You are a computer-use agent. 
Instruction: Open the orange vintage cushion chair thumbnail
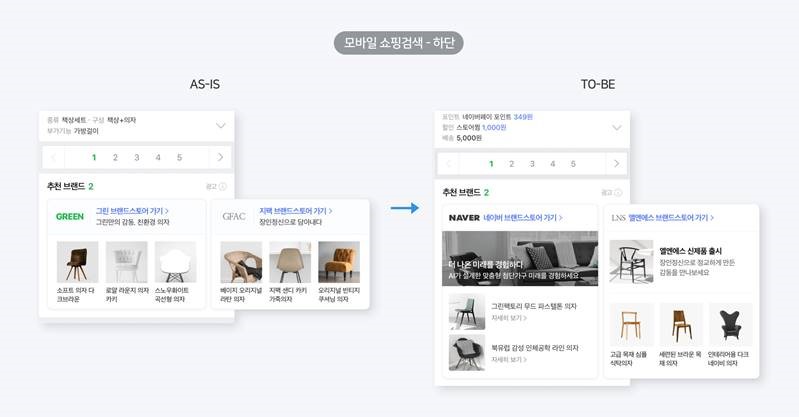click(x=339, y=262)
